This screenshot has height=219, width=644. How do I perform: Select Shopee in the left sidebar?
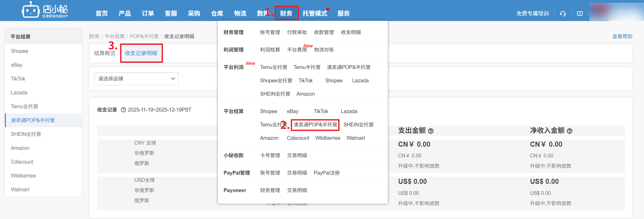tap(19, 51)
